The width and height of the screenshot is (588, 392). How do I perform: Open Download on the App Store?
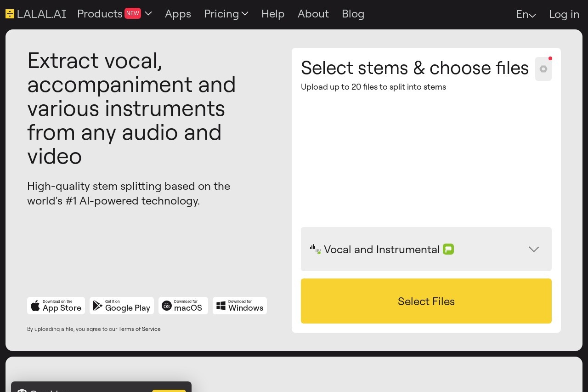pos(56,305)
